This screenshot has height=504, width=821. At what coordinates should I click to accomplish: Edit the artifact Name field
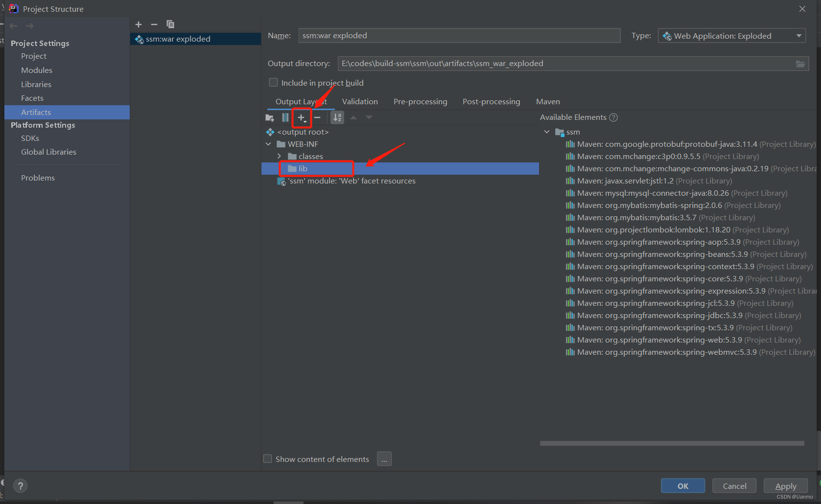pos(459,36)
